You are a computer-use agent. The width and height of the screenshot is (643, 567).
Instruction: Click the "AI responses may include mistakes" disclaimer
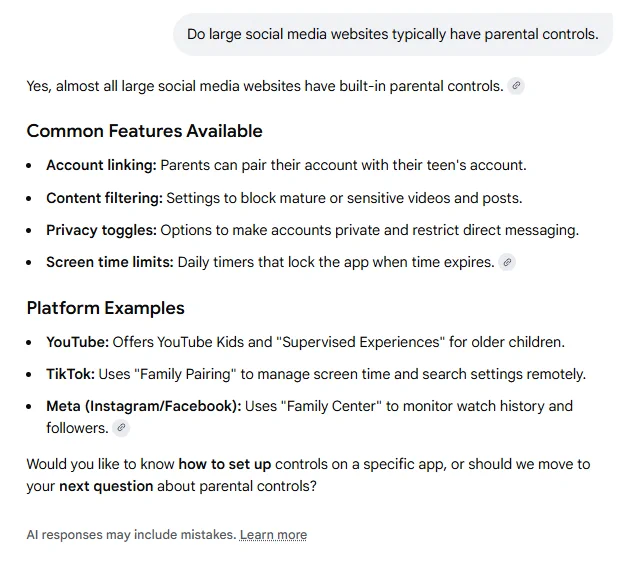point(131,535)
